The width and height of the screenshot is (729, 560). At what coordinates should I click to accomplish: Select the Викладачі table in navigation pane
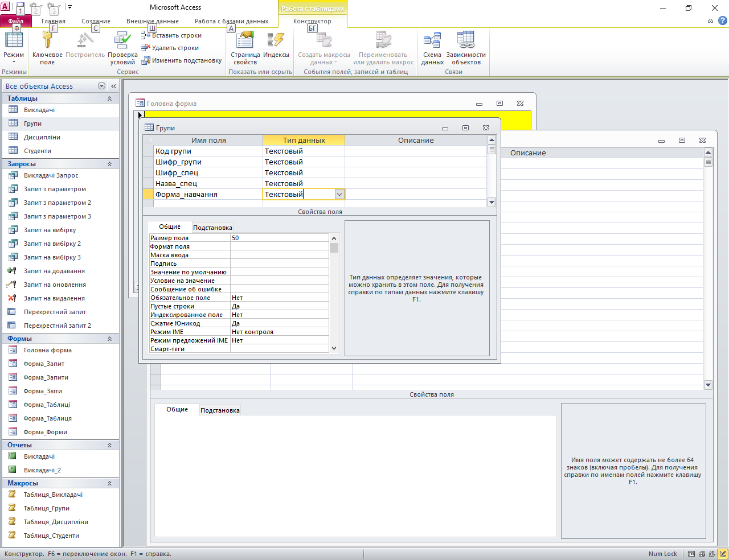60,110
